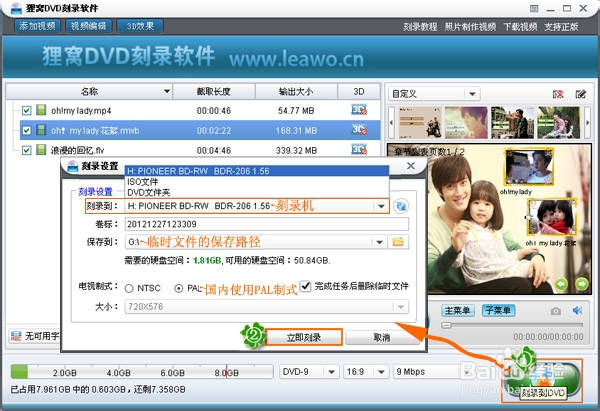Uncheck the oh! my lady 花絮.rmvb checkbox
The height and width of the screenshot is (411, 600).
tap(26, 130)
